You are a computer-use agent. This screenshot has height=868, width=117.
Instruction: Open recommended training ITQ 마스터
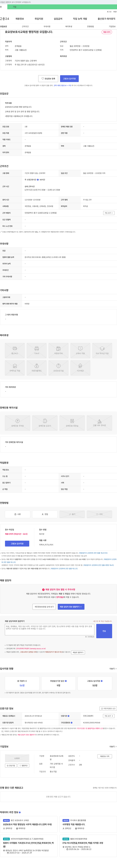coord(83,843)
